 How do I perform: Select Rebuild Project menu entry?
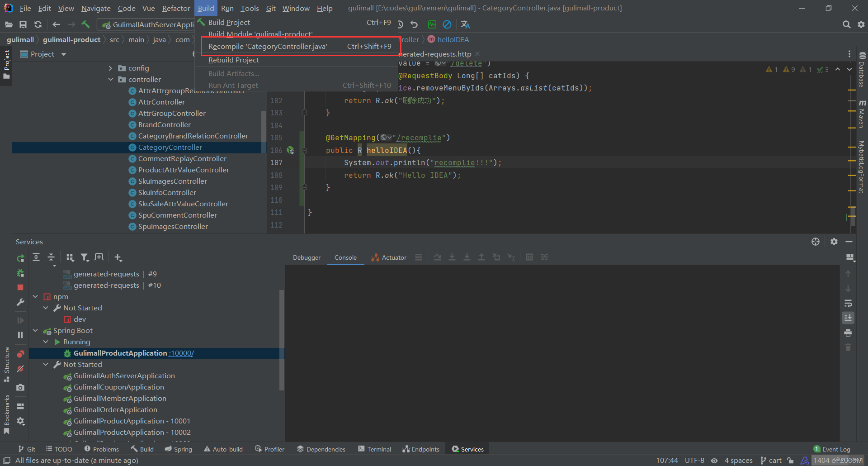tap(296, 60)
